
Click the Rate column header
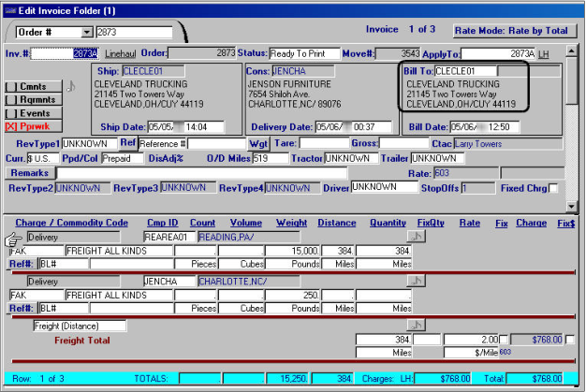tap(470, 223)
